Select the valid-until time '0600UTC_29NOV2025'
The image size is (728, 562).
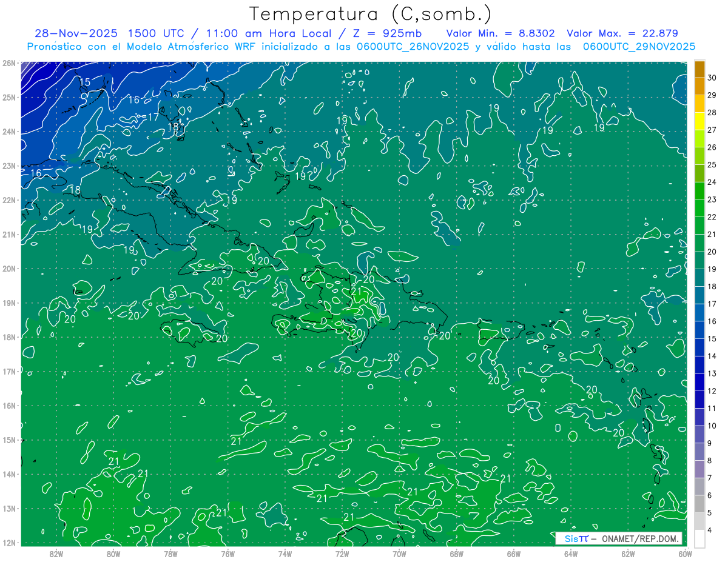[x=639, y=46]
